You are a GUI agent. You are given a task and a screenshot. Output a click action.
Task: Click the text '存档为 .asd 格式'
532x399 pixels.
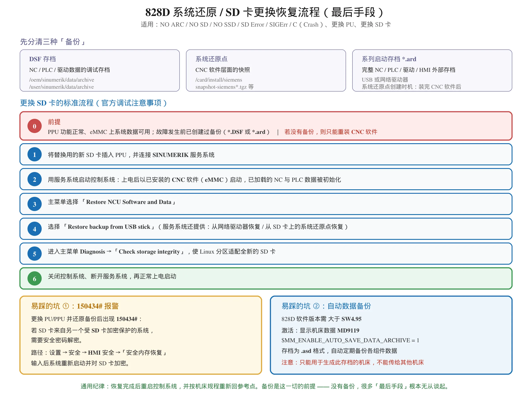(303, 351)
